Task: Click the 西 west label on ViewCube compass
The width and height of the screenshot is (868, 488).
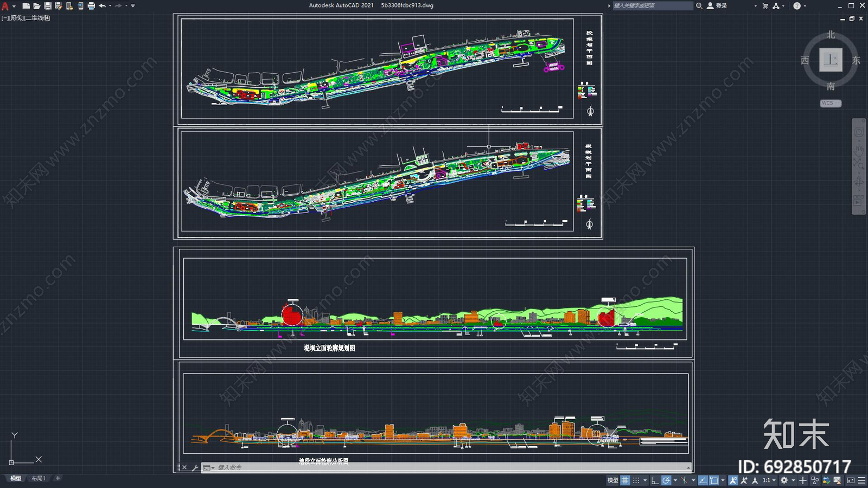Action: click(805, 60)
